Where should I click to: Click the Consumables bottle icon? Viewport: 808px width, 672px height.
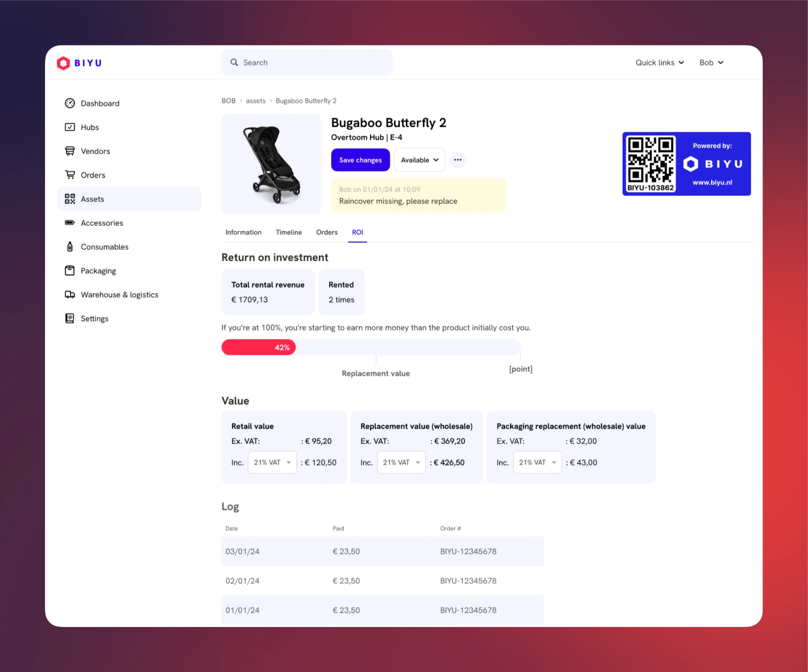[70, 247]
